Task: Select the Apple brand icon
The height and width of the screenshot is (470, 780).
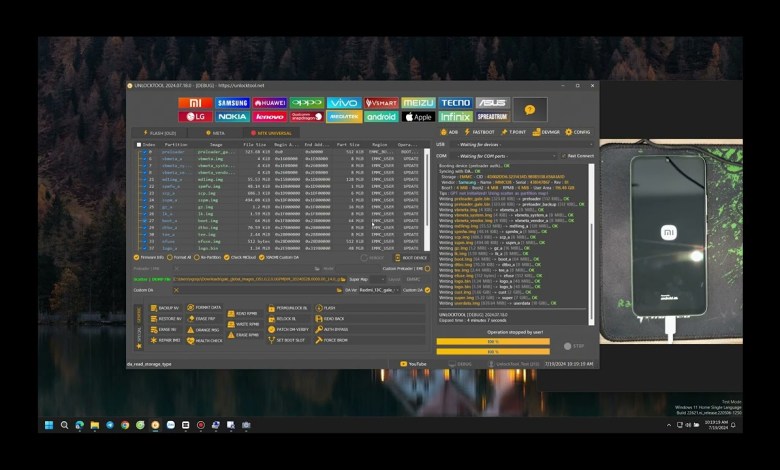Action: (x=418, y=117)
